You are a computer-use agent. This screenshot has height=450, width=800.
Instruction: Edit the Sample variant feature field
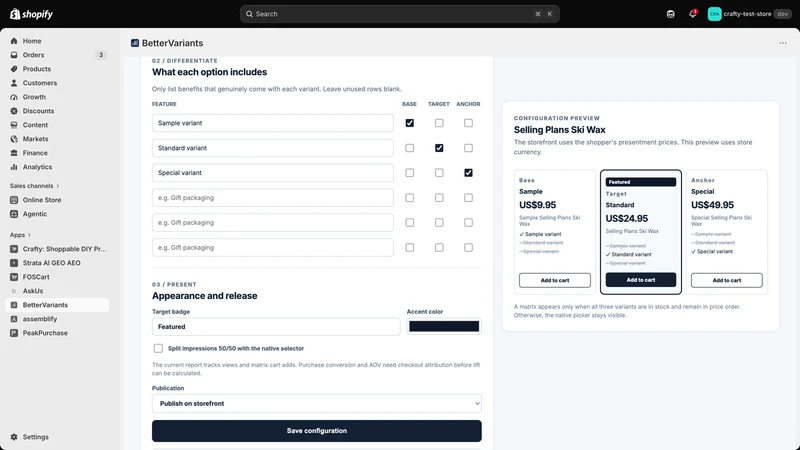[272, 123]
